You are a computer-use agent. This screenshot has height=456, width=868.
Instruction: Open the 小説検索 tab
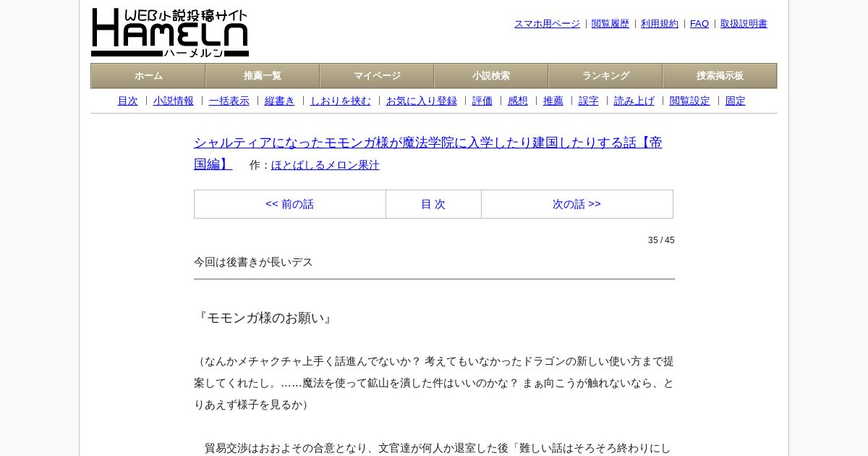[x=491, y=76]
